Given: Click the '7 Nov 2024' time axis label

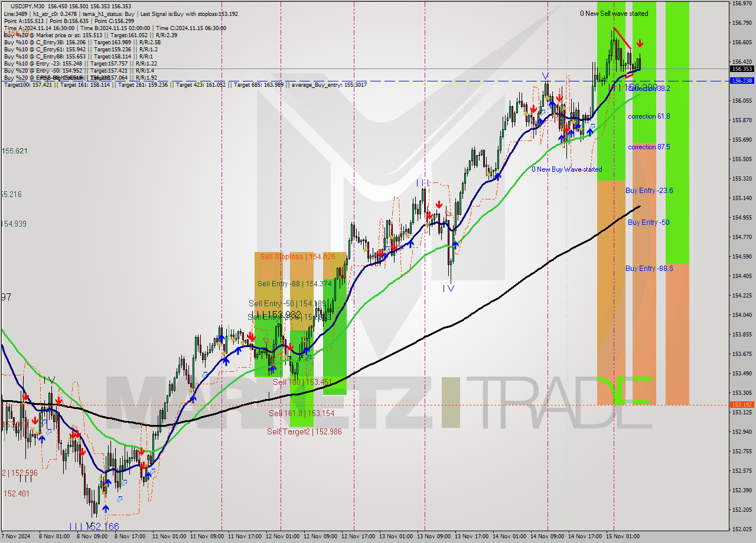Looking at the screenshot, I should coord(16,537).
